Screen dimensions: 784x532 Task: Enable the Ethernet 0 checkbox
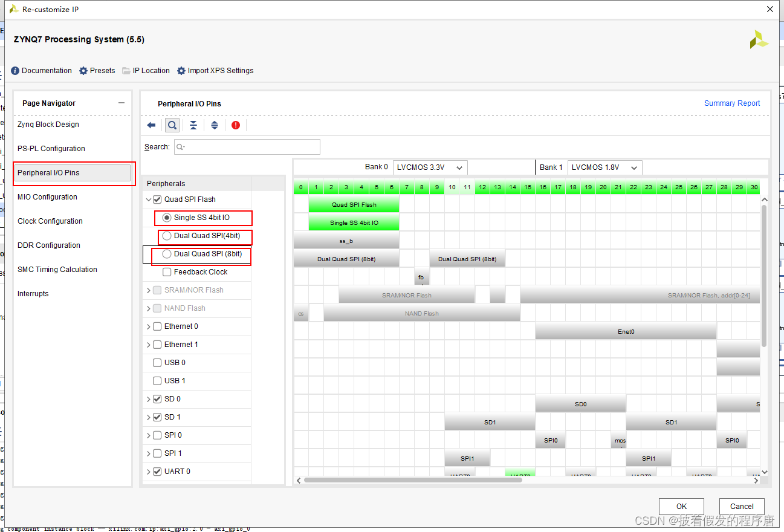pos(157,326)
